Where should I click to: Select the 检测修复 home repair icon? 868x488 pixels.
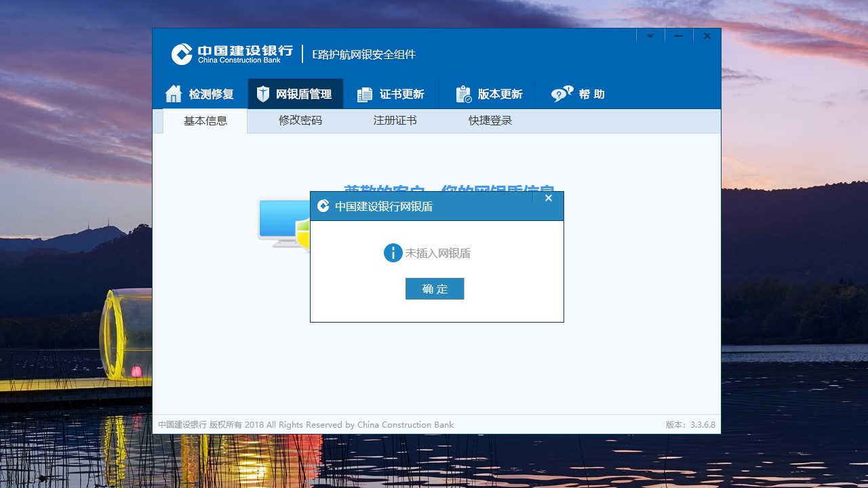(x=174, y=93)
